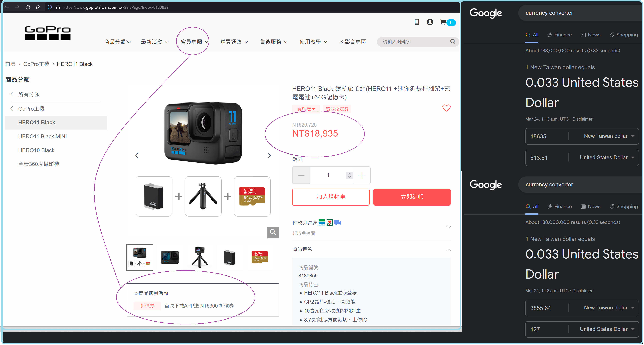Add product to wishlist with heart icon
This screenshot has width=644, height=345.
point(446,108)
